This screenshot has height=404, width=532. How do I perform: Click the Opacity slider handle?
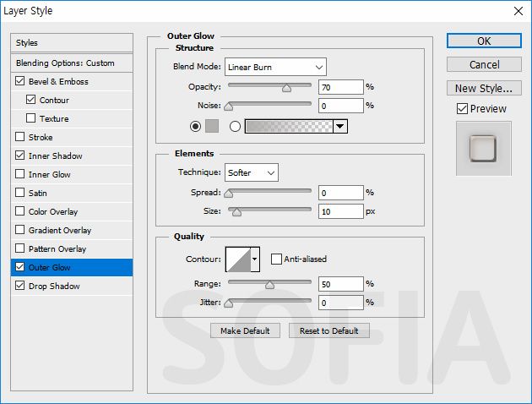click(286, 88)
